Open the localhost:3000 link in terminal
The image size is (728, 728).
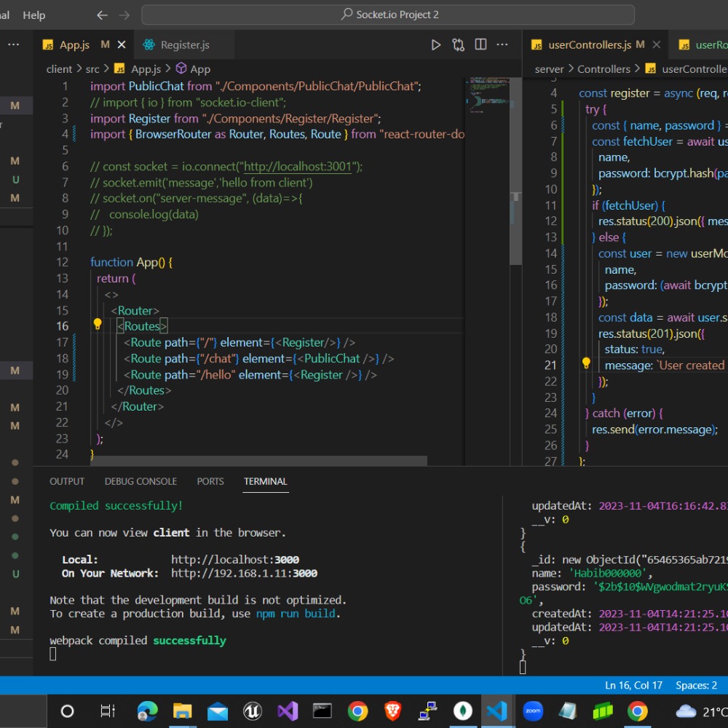pyautogui.click(x=234, y=560)
